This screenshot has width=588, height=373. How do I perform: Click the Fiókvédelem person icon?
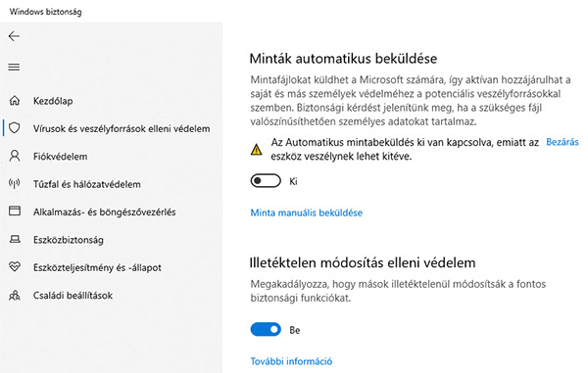pos(15,156)
